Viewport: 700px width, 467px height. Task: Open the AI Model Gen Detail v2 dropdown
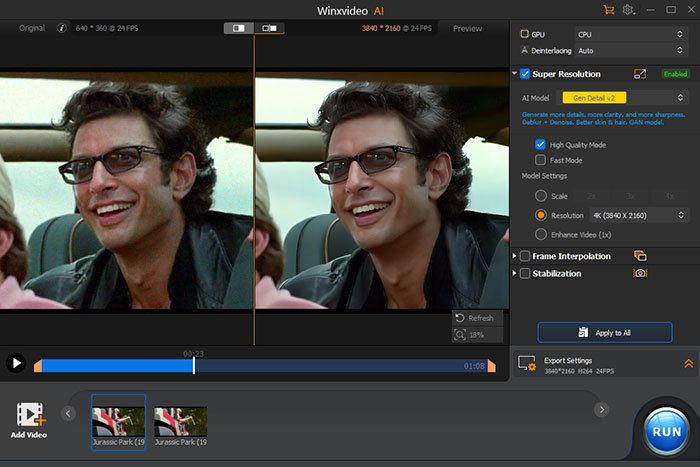(x=622, y=98)
